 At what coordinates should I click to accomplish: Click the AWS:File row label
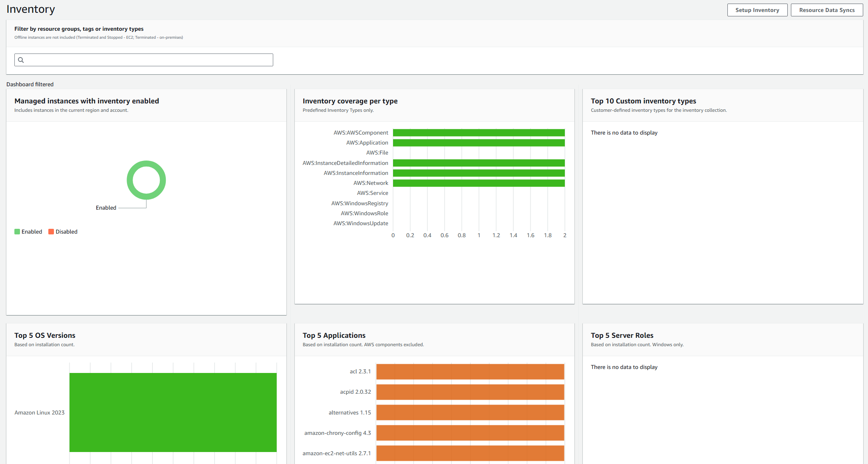pos(377,153)
